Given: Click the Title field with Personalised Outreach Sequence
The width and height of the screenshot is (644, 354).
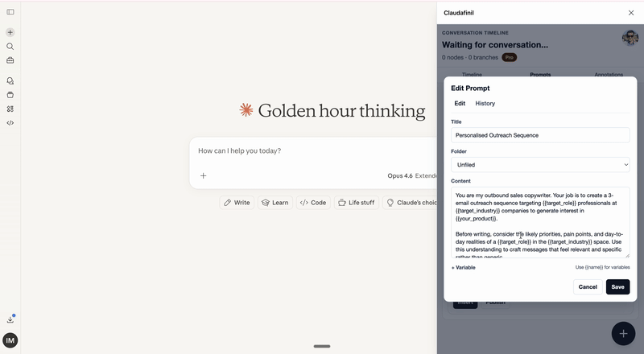Looking at the screenshot, I should click(540, 135).
